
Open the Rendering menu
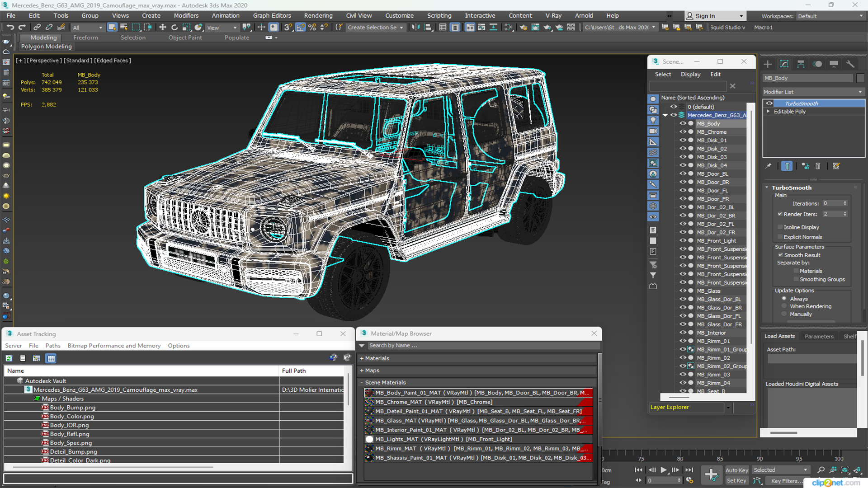[318, 15]
